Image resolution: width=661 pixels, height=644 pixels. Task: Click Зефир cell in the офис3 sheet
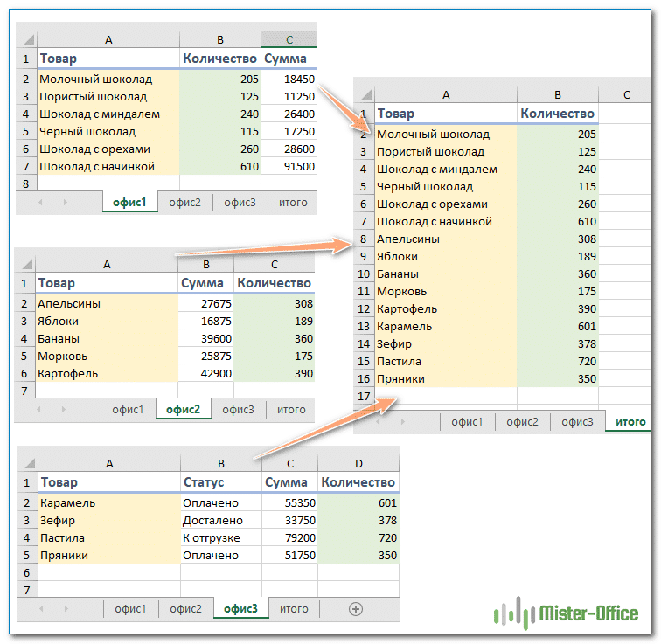click(109, 521)
